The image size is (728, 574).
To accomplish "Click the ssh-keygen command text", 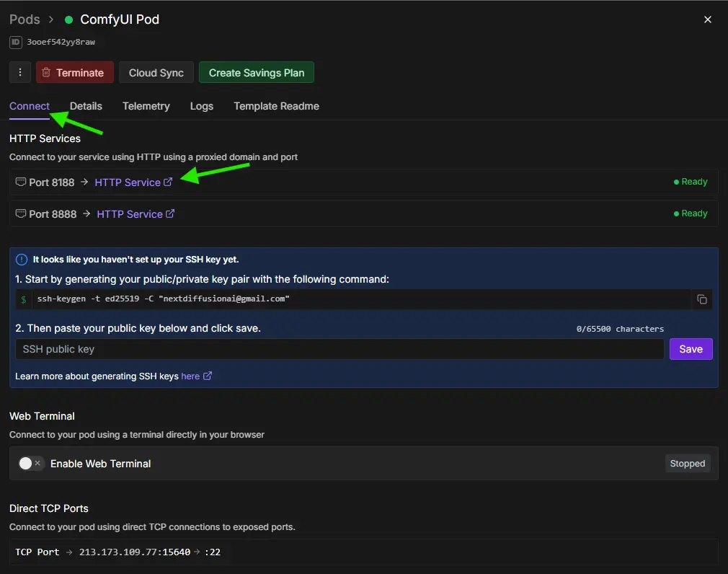I will tap(164, 299).
